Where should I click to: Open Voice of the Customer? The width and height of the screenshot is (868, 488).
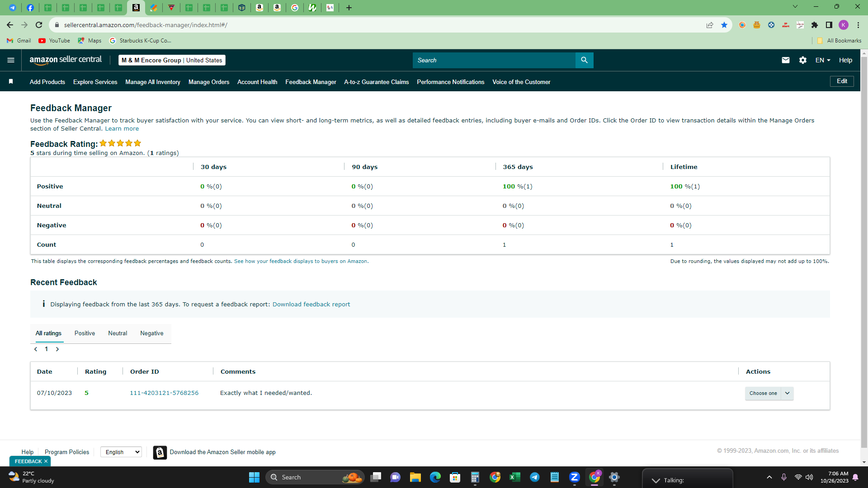coord(521,82)
